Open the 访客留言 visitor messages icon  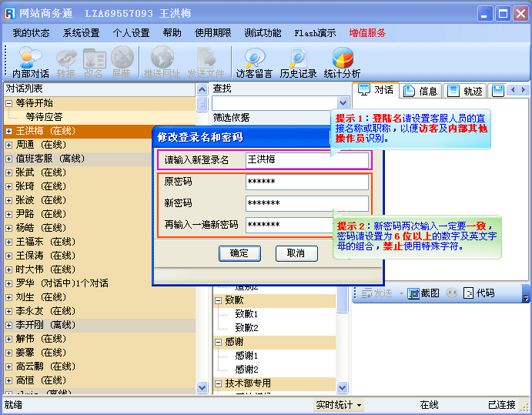tap(254, 62)
